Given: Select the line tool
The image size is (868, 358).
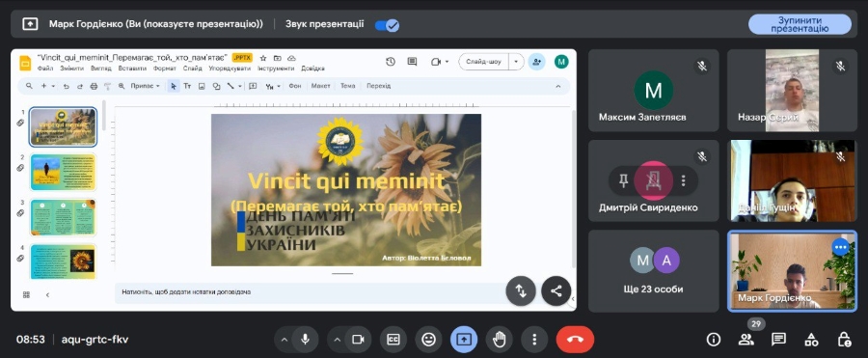Looking at the screenshot, I should pyautogui.click(x=231, y=86).
